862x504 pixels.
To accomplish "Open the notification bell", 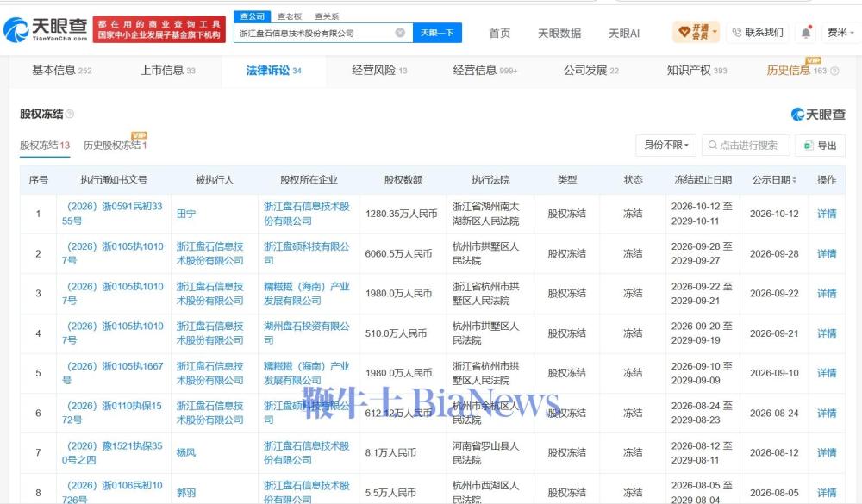I will 806,33.
